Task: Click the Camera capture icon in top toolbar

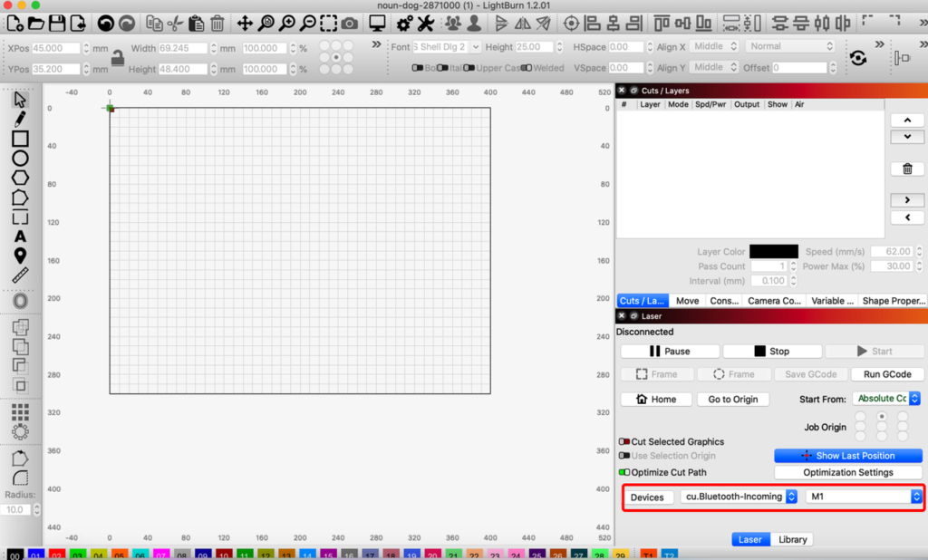Action: [349, 24]
